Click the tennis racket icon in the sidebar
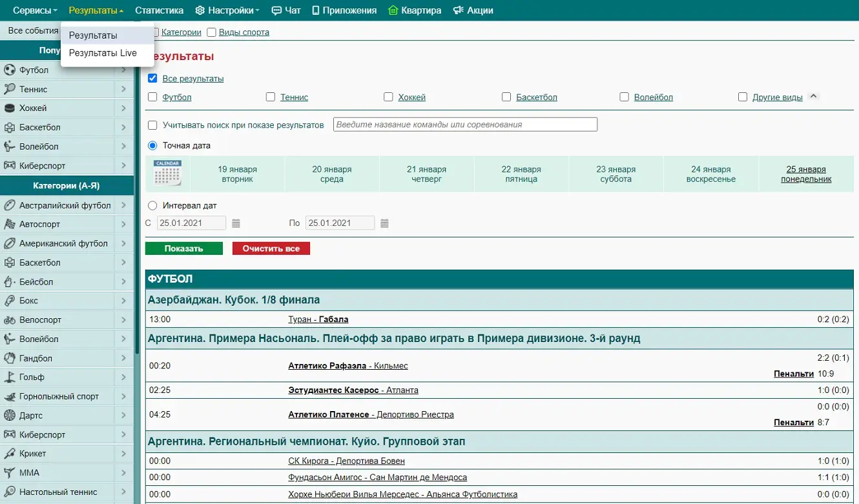859x504 pixels. click(x=10, y=89)
